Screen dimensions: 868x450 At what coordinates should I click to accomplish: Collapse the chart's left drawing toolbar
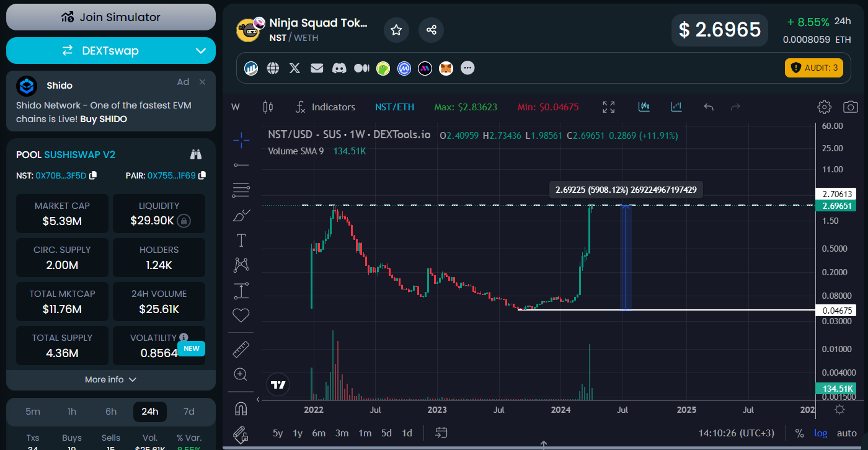(258, 400)
